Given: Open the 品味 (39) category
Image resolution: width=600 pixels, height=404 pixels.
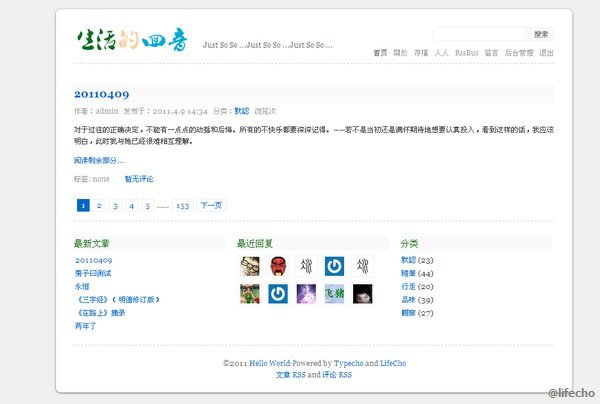Looking at the screenshot, I should [408, 300].
